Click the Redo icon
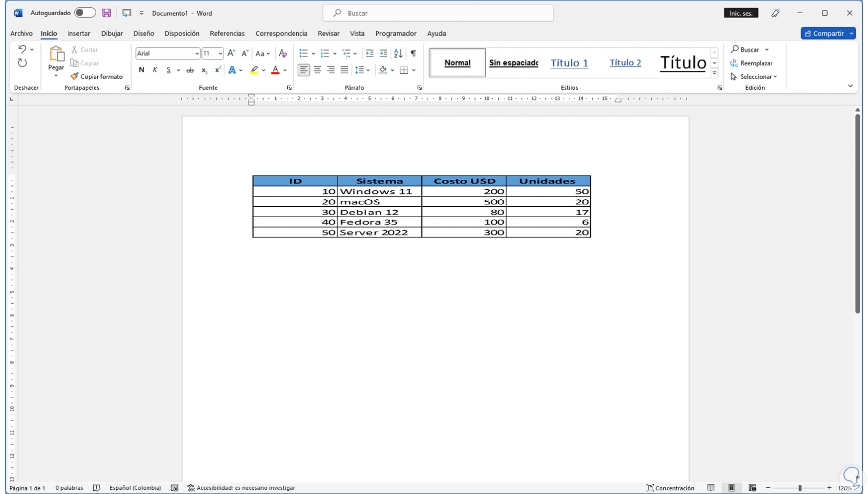This screenshot has height=494, width=868. (x=22, y=63)
